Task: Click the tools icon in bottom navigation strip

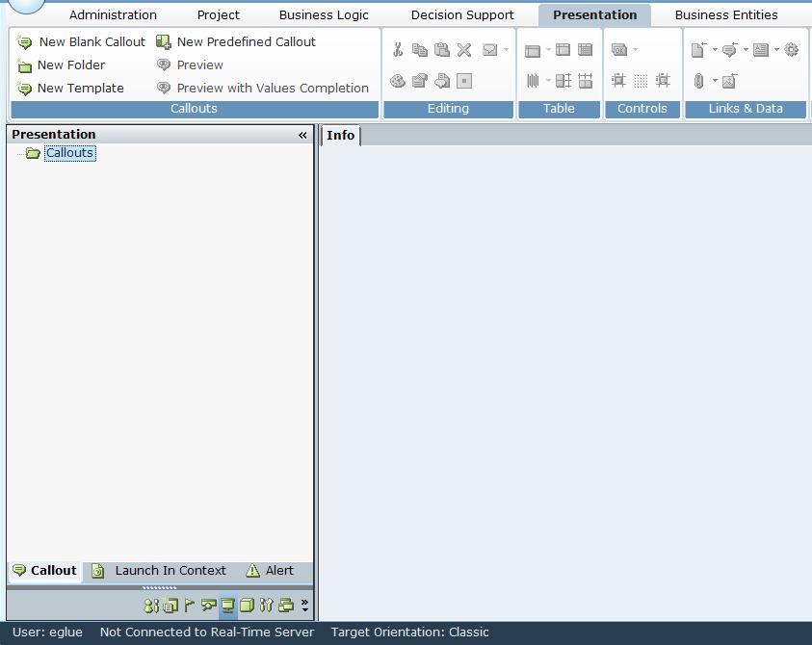Action: coord(267,606)
